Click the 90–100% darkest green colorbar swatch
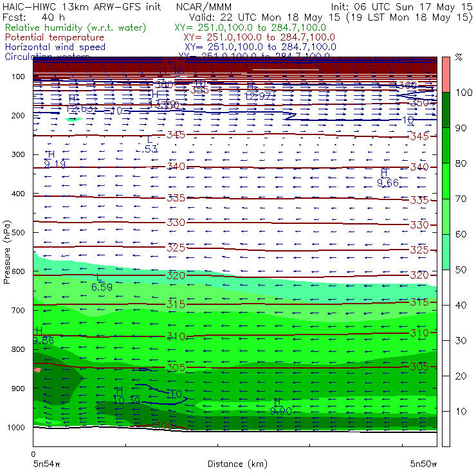Viewport: 476px width, 476px height. tap(446, 110)
